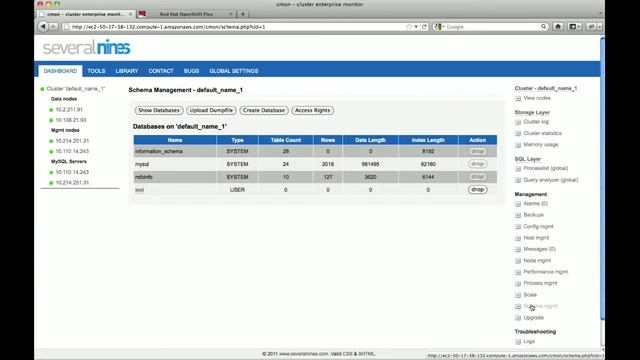This screenshot has width=640, height=360.
Task: Click the icon beside Config mgmt
Action: 518,227
